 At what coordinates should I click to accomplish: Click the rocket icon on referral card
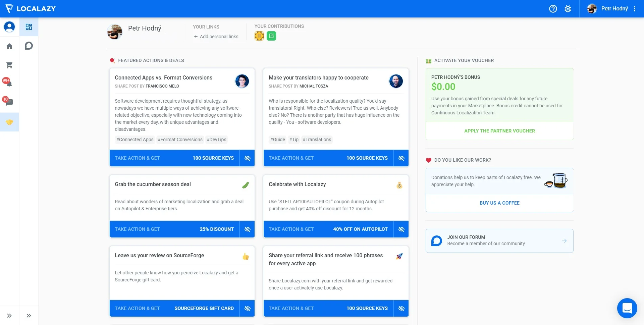[x=399, y=256]
